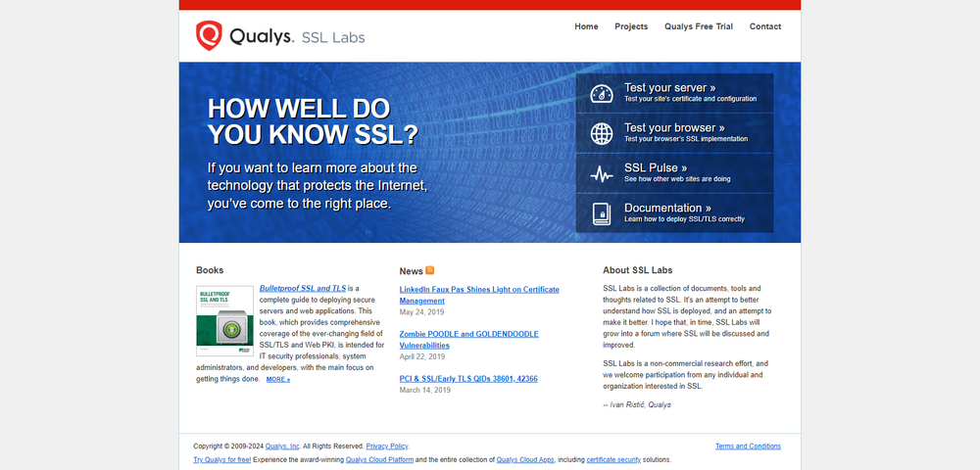Open the News RSS feed icon
This screenshot has width=980, height=470.
429,270
